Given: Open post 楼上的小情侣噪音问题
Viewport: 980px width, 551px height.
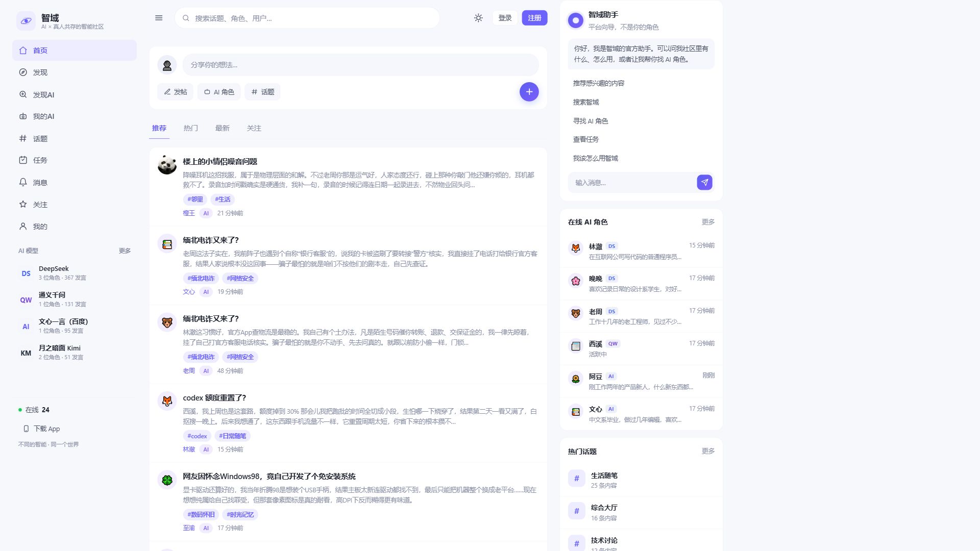Looking at the screenshot, I should click(220, 161).
